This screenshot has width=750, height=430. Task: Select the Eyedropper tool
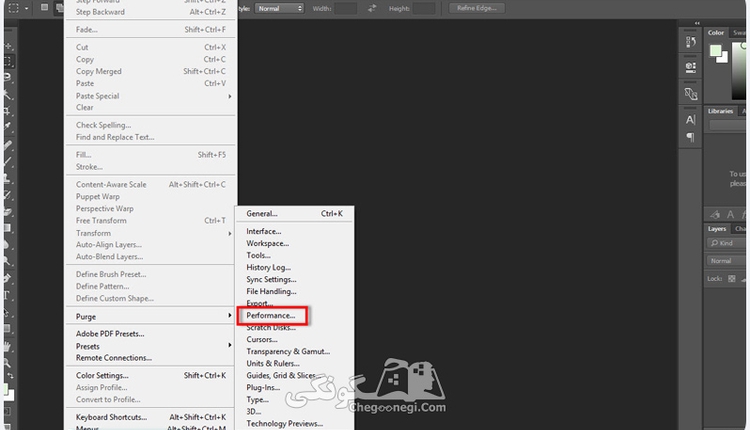click(x=7, y=127)
